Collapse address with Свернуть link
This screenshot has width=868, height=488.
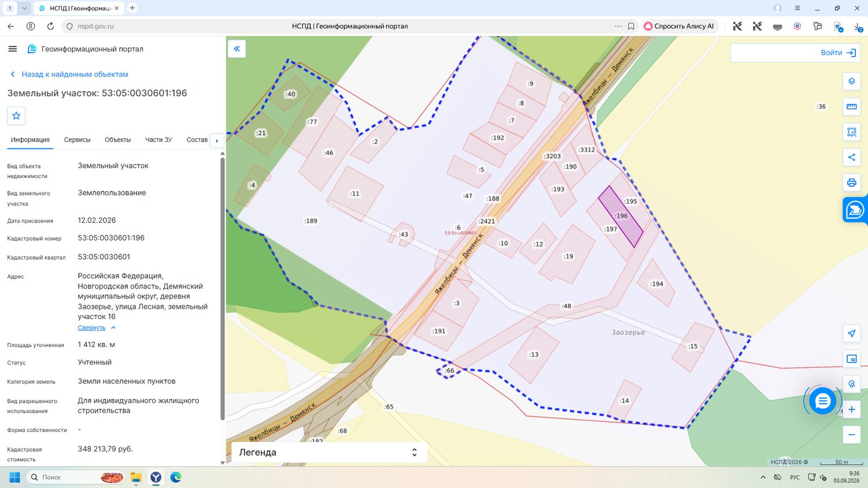91,328
